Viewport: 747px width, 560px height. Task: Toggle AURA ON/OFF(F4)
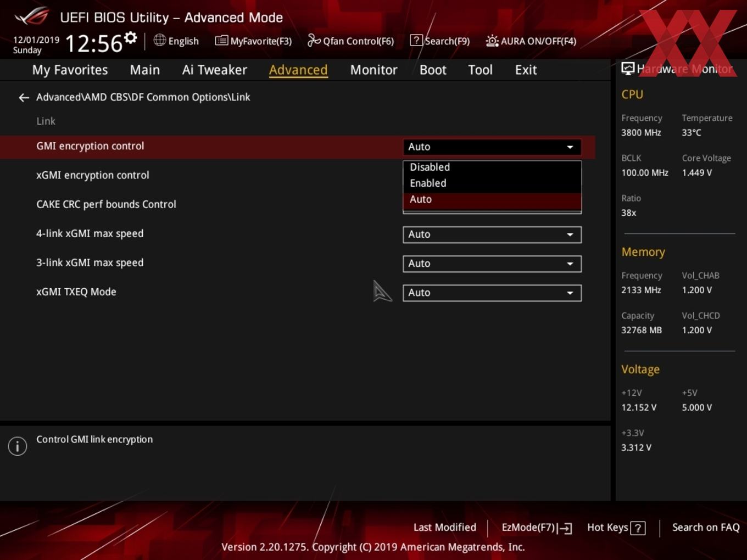point(531,41)
